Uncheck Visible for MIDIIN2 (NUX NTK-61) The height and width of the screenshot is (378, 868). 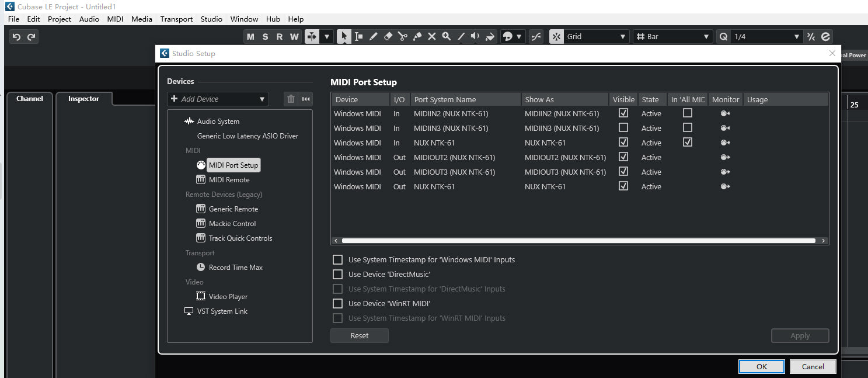(623, 113)
